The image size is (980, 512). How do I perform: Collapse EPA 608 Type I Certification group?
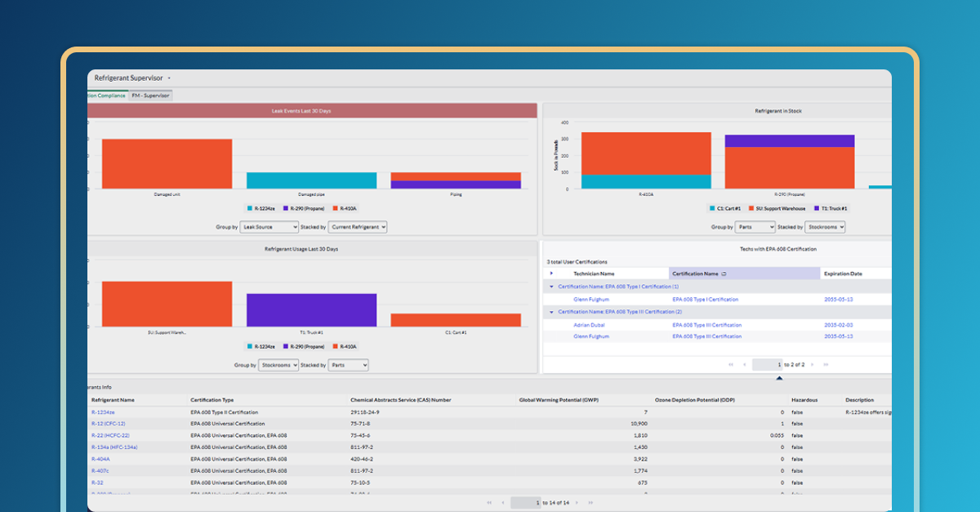click(x=551, y=287)
